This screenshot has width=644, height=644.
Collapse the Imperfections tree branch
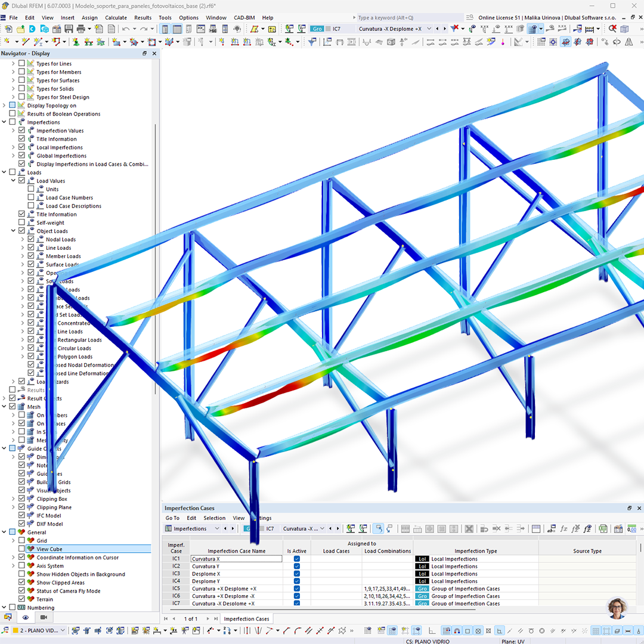(x=5, y=122)
